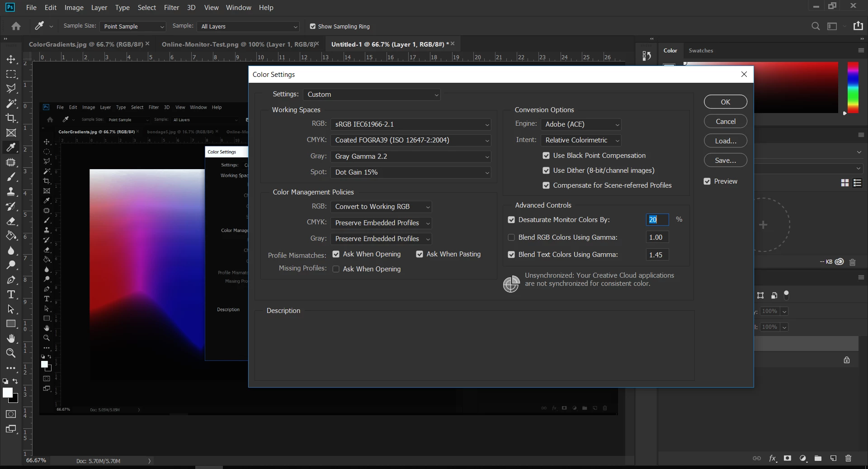
Task: Open the RGB policy Convert to Working RGB dropdown
Action: [x=381, y=207]
